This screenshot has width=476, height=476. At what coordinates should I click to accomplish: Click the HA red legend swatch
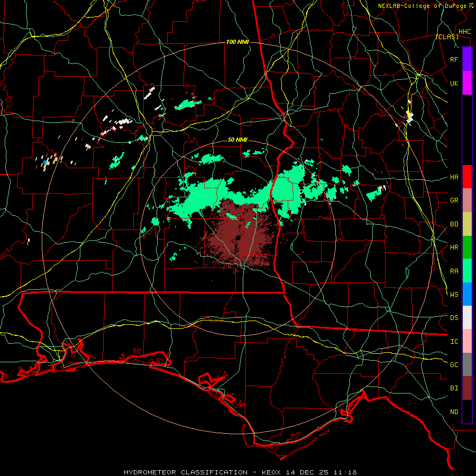467,177
